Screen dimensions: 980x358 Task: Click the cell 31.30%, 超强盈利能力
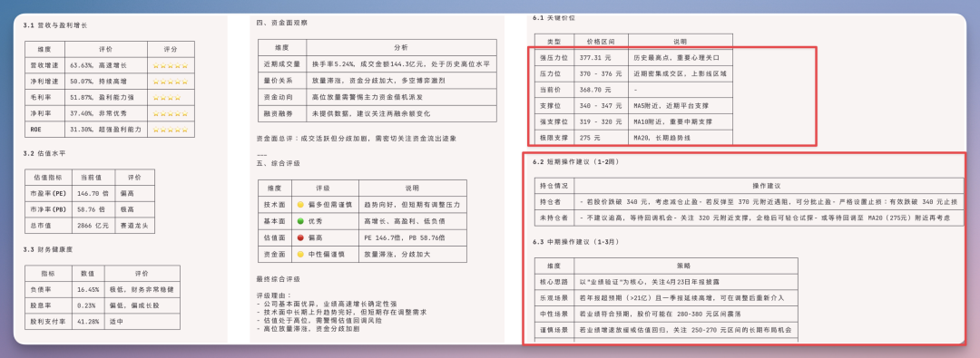point(105,130)
